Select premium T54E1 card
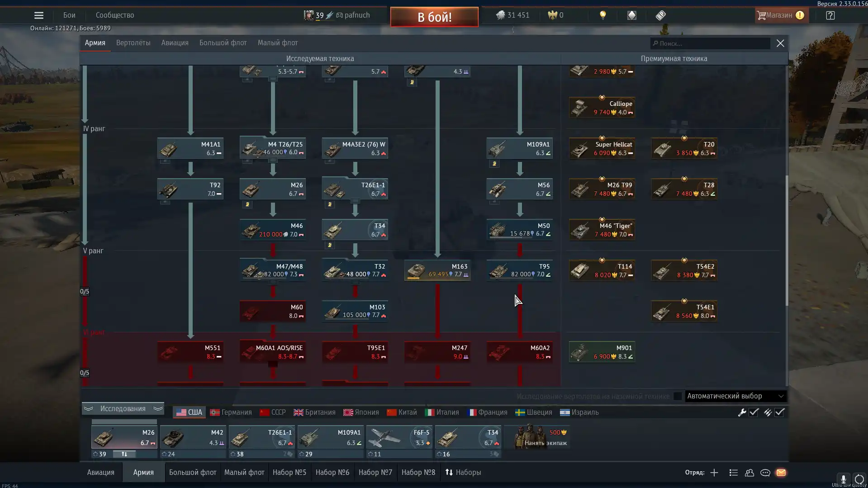The image size is (868, 488). 684,311
